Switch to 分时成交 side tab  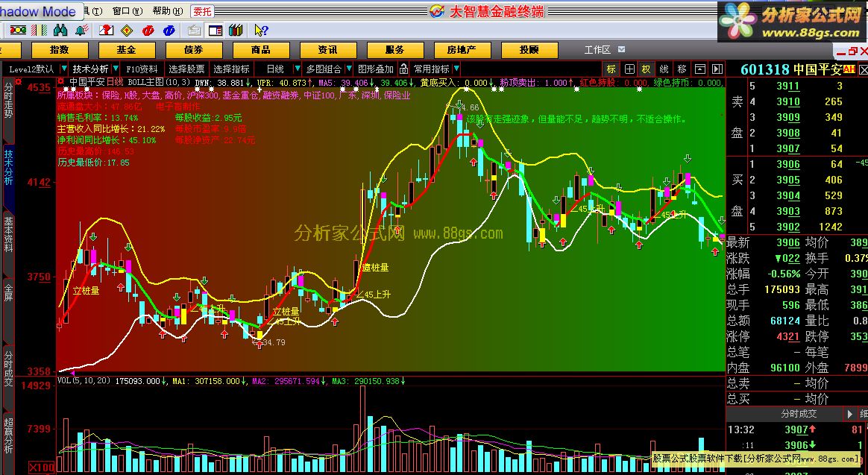click(x=8, y=368)
